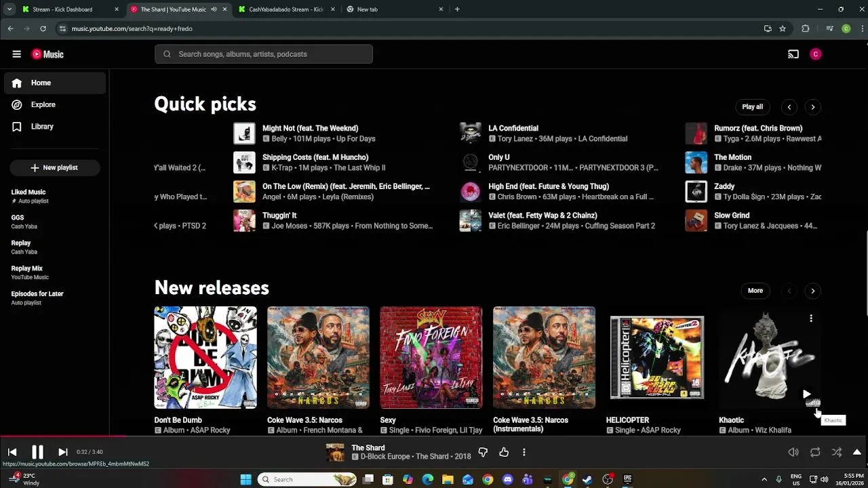Switch to New tab browser tab

[395, 9]
